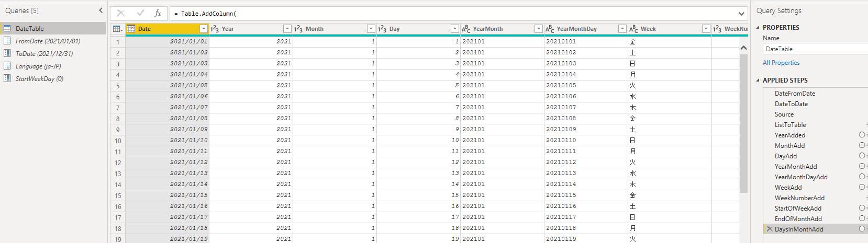868x243 pixels.
Task: Click the YearMonthDay cell 20210112
Action: click(x=586, y=162)
